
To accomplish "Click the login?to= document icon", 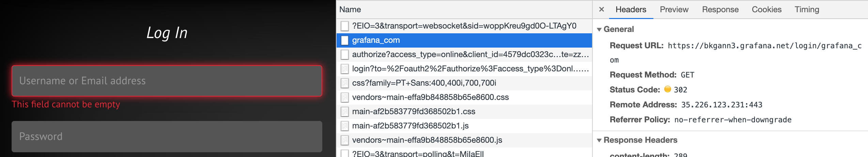I will (345, 69).
